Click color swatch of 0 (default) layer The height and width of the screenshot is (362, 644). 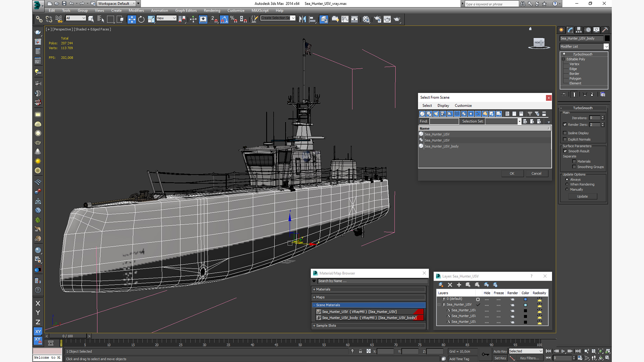click(526, 299)
